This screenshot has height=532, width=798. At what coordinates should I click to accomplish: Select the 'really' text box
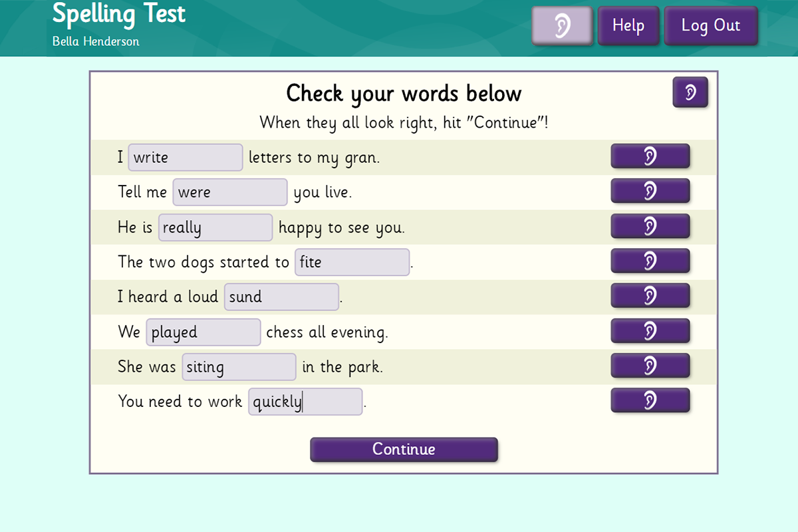(x=215, y=227)
